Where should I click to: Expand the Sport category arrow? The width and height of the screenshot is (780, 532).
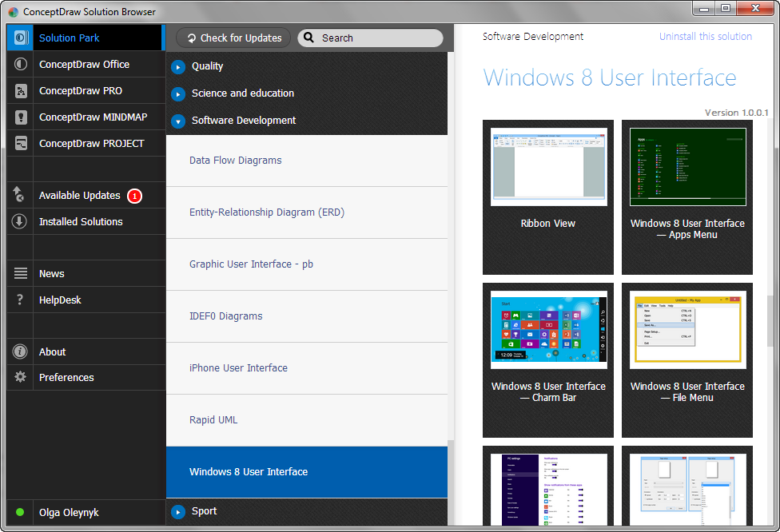click(x=178, y=511)
